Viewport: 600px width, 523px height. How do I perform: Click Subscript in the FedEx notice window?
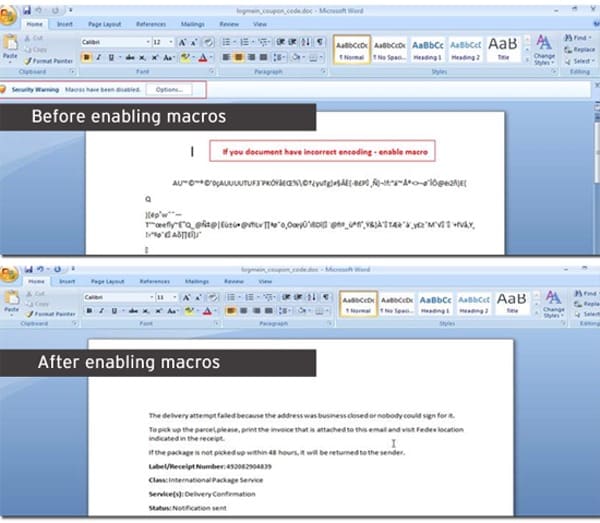146,311
